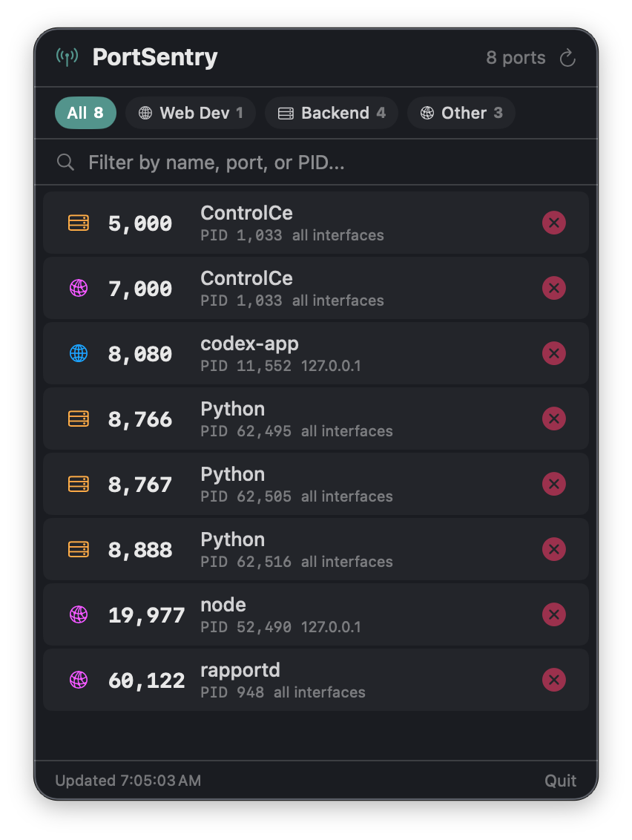Select the Other category tab
Screen dimensions: 632x840
[x=461, y=113]
